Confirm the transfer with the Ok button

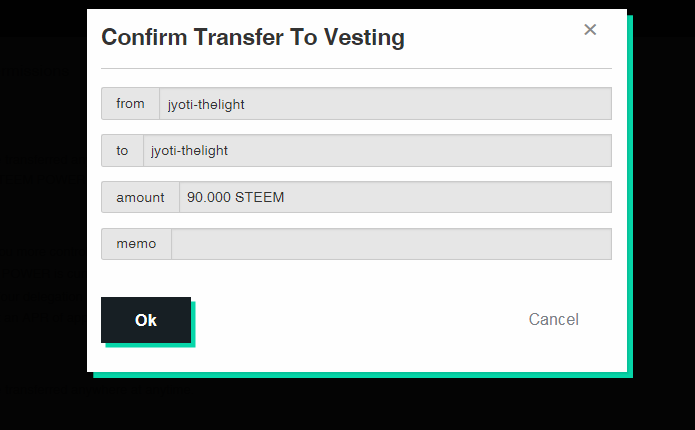pyautogui.click(x=146, y=320)
